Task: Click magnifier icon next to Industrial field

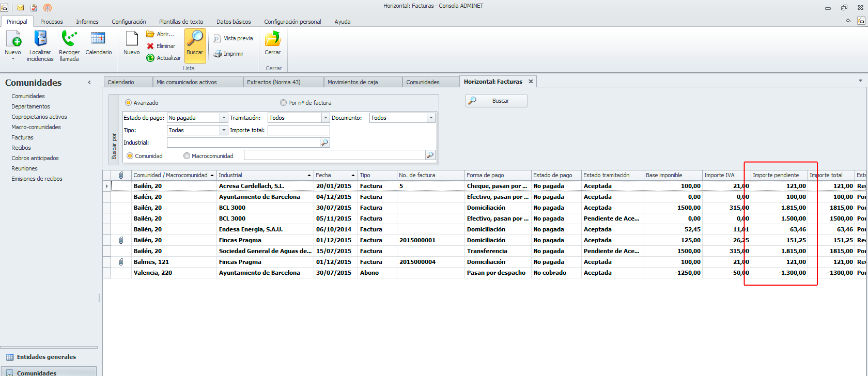Action: click(324, 143)
